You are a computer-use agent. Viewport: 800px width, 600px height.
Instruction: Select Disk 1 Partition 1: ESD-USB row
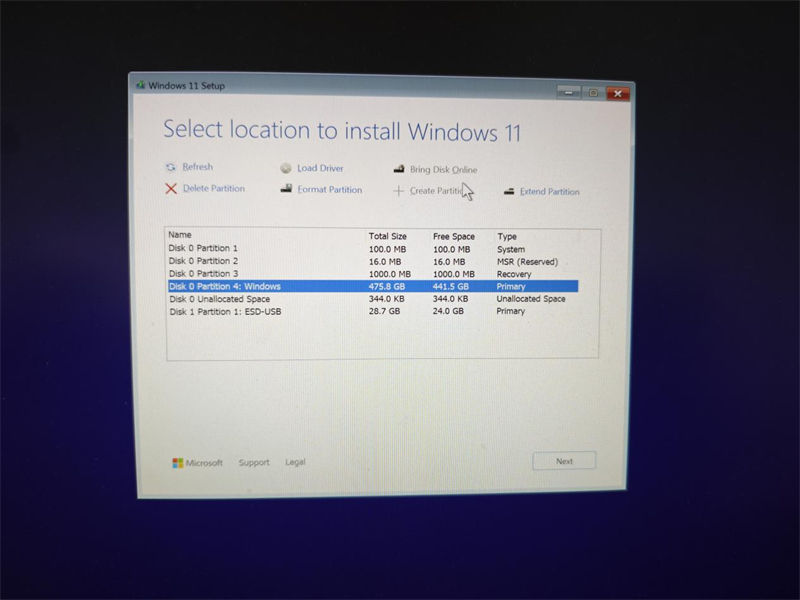pyautogui.click(x=373, y=311)
